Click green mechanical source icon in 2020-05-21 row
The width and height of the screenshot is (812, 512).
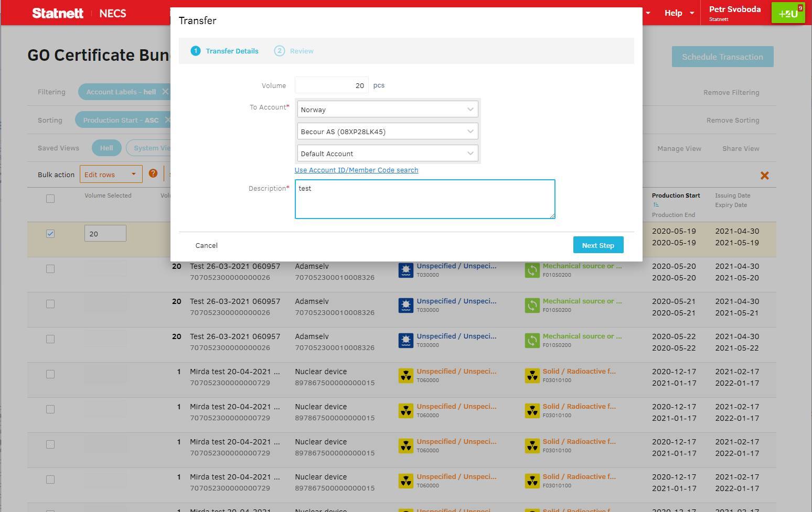coord(532,306)
